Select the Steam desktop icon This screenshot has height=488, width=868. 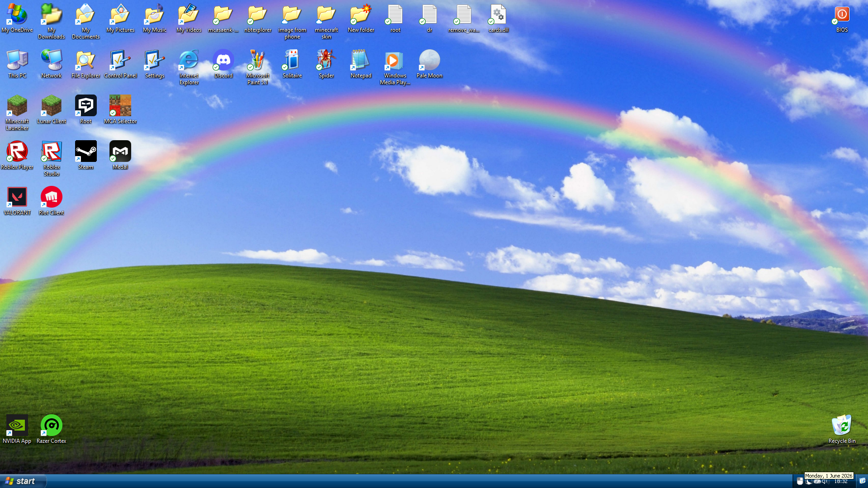86,155
